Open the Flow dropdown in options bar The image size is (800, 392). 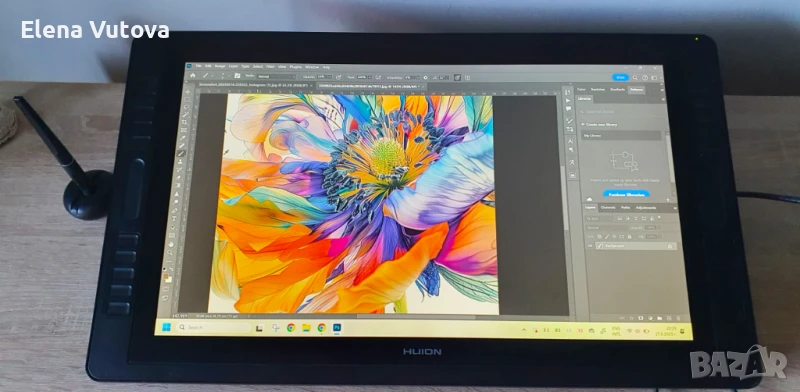point(370,77)
